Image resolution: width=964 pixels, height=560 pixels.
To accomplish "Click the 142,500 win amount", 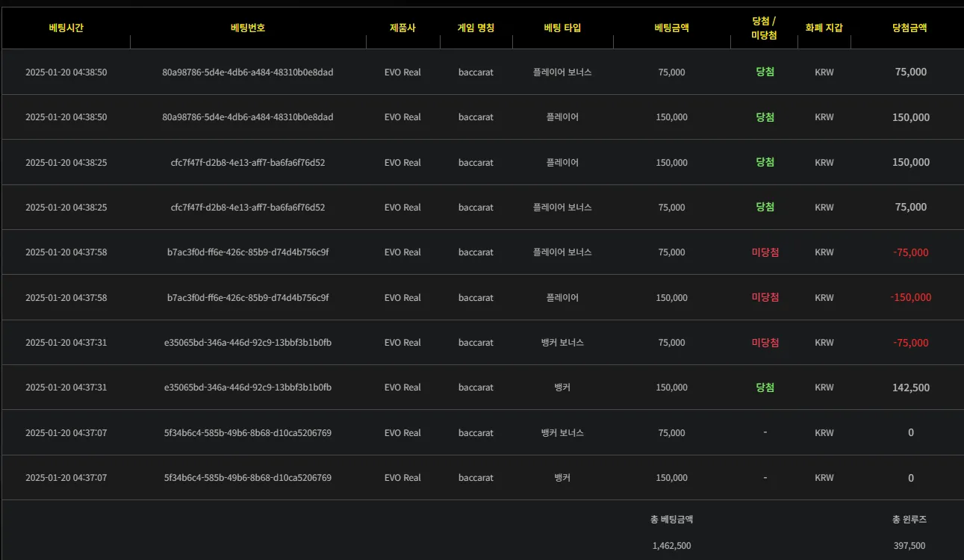I will click(911, 388).
